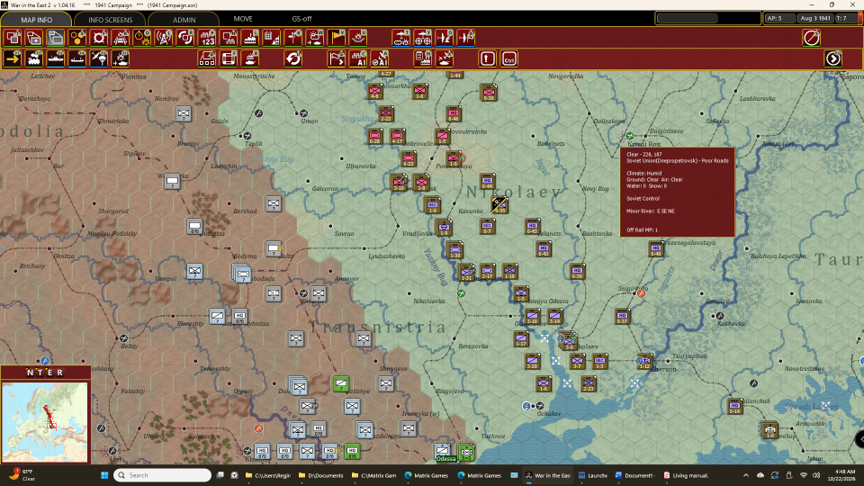The image size is (864, 486).
Task: Click the tent camp icon in top row
Action: [x=121, y=38]
